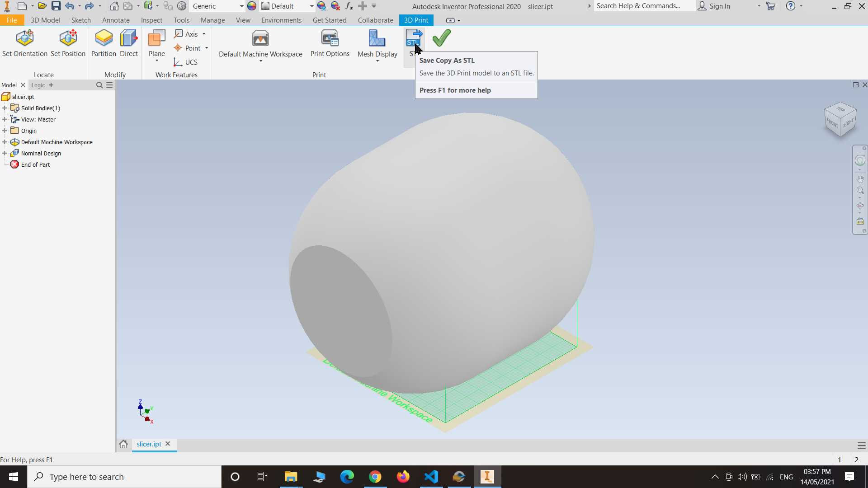The height and width of the screenshot is (488, 868).
Task: Click the Sign In button
Action: click(714, 6)
